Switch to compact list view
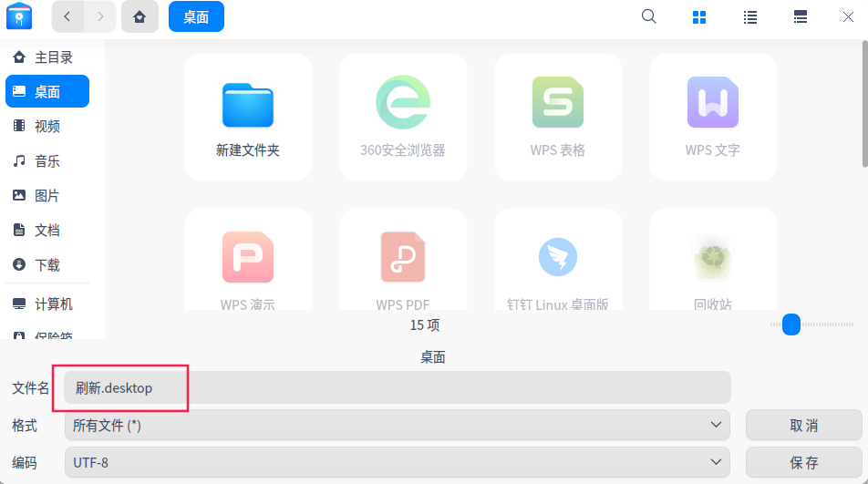Screen dimensions: 868x484 pyautogui.click(x=800, y=17)
